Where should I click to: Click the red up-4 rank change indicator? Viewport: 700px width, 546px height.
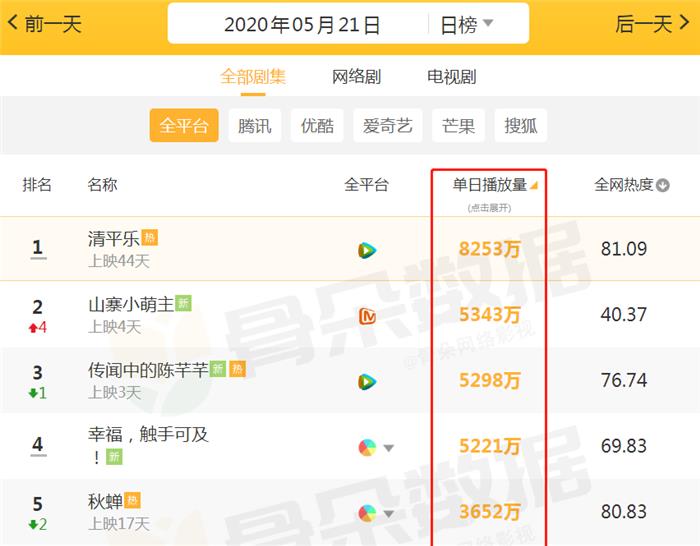tap(38, 328)
